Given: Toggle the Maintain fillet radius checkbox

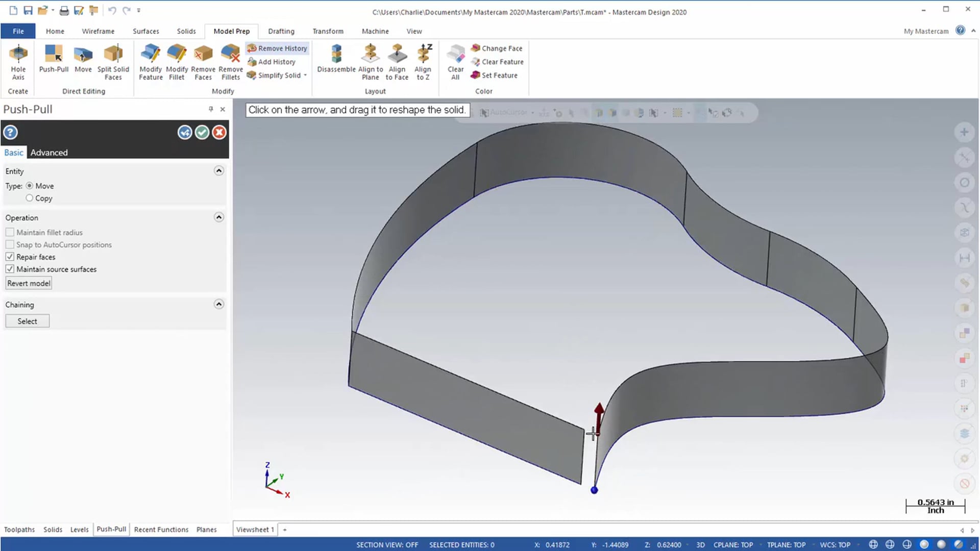Looking at the screenshot, I should [10, 232].
